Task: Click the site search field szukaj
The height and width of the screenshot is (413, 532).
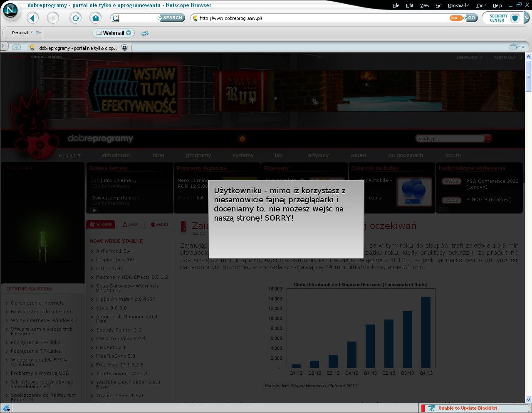Action: (x=450, y=138)
